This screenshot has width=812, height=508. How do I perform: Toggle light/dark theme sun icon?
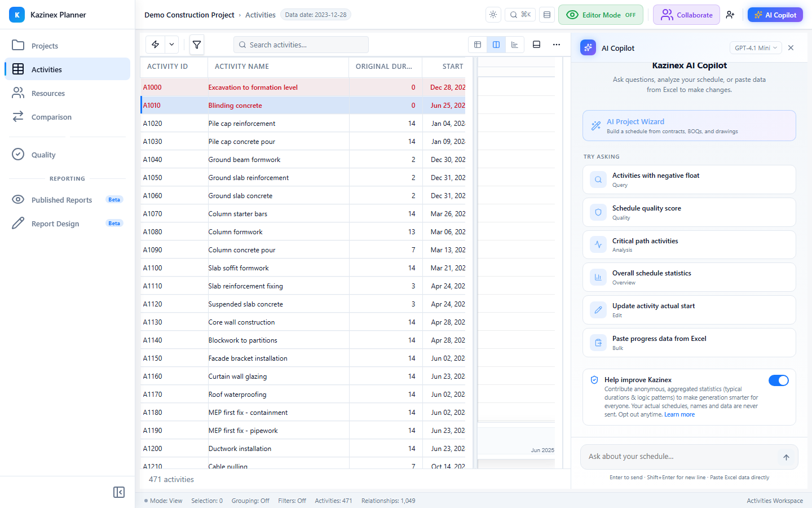[493, 15]
